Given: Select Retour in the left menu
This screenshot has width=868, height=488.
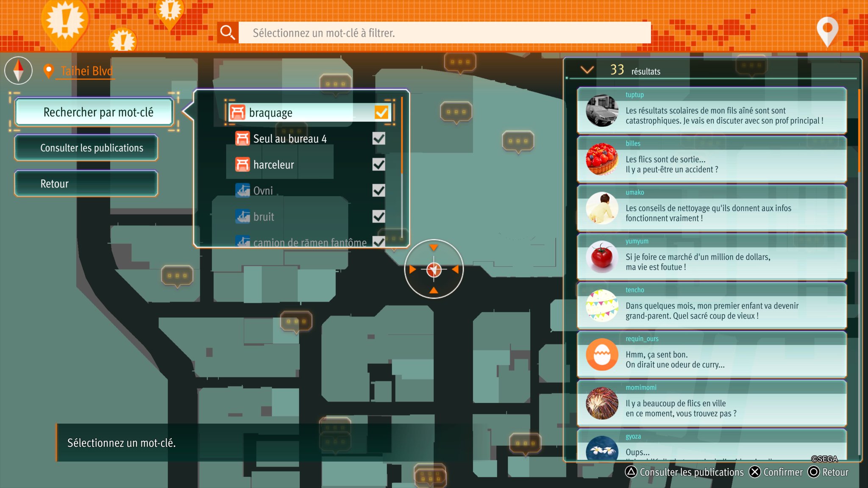Looking at the screenshot, I should tap(86, 183).
